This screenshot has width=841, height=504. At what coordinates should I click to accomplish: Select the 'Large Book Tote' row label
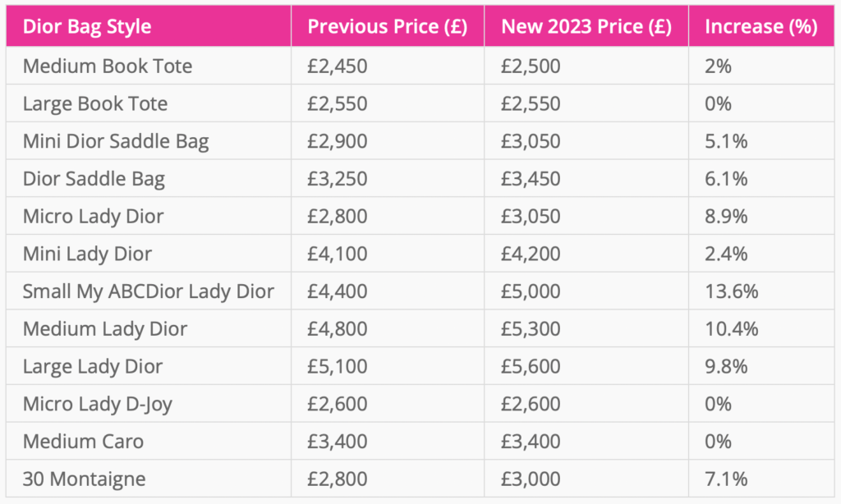coord(95,104)
